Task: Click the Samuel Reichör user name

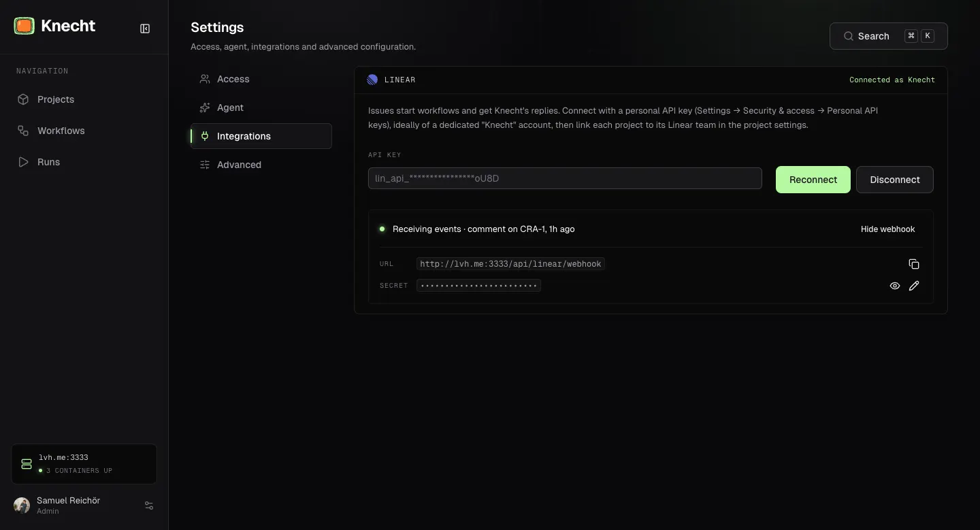Action: point(68,500)
